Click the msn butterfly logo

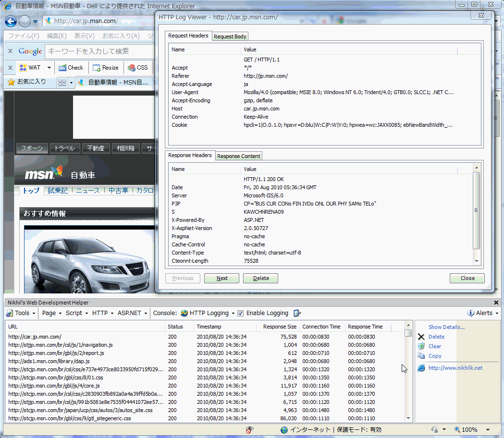pos(43,172)
